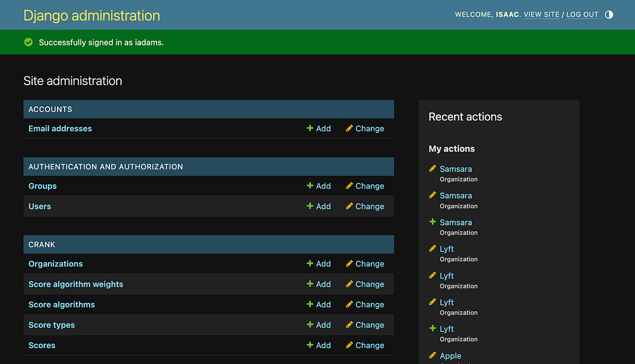Open the Authentication and Authorization section header
The height and width of the screenshot is (364, 635).
click(x=106, y=167)
